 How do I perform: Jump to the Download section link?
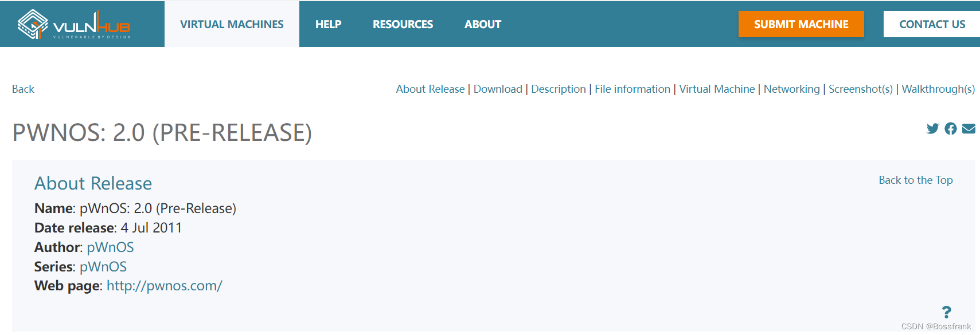coord(498,89)
